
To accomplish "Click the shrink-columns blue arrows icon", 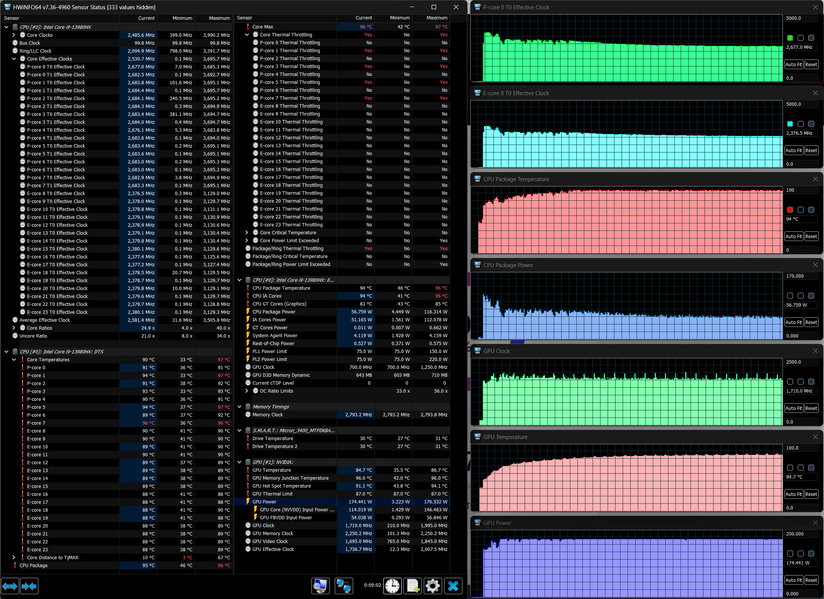I will (29, 586).
